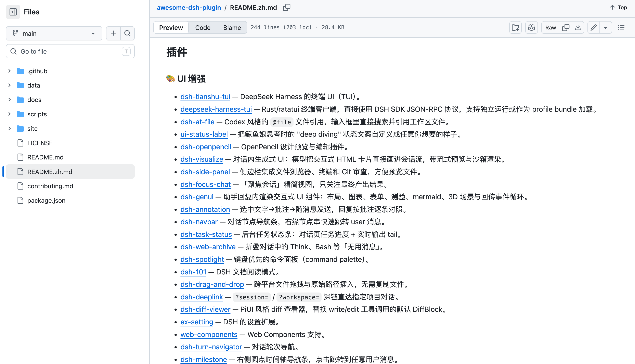
Task: Click the package.json file icon
Action: click(x=21, y=200)
